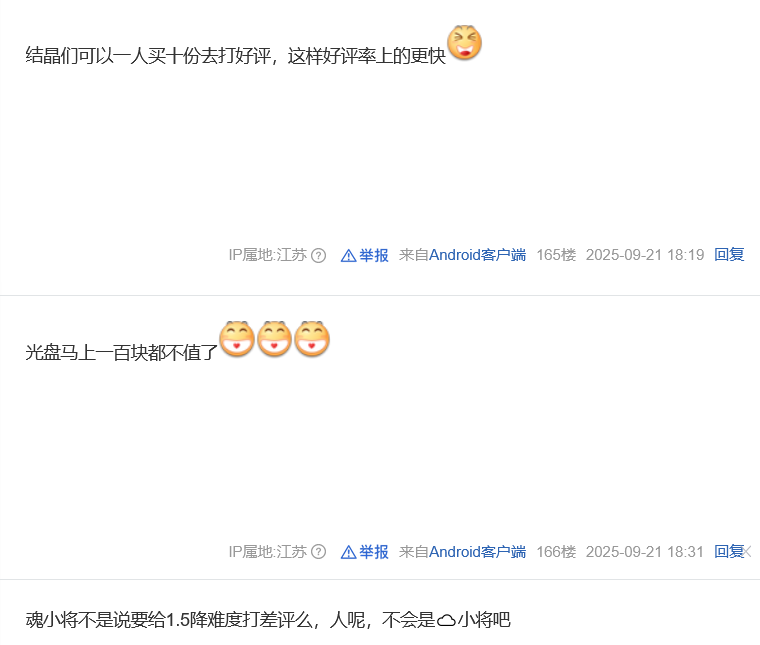Image resolution: width=760 pixels, height=645 pixels.
Task: Reply to the floor 166 post with 回复
Action: pos(729,551)
